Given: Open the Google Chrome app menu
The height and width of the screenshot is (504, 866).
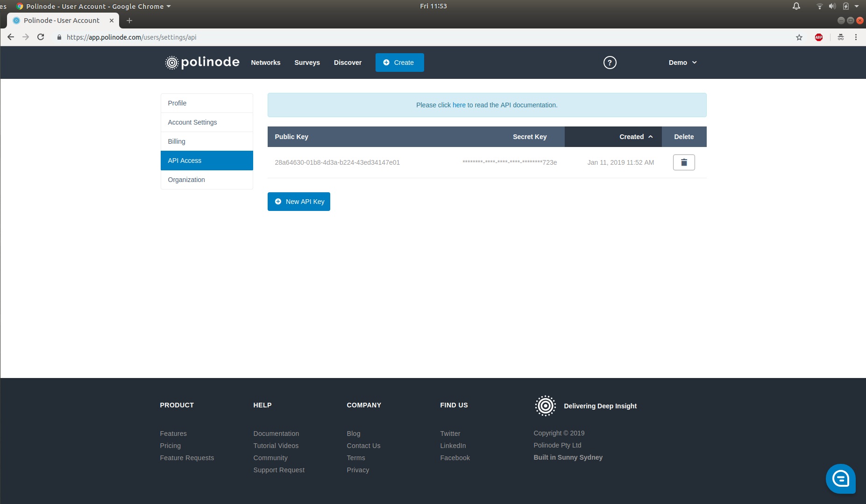Looking at the screenshot, I should (x=93, y=6).
